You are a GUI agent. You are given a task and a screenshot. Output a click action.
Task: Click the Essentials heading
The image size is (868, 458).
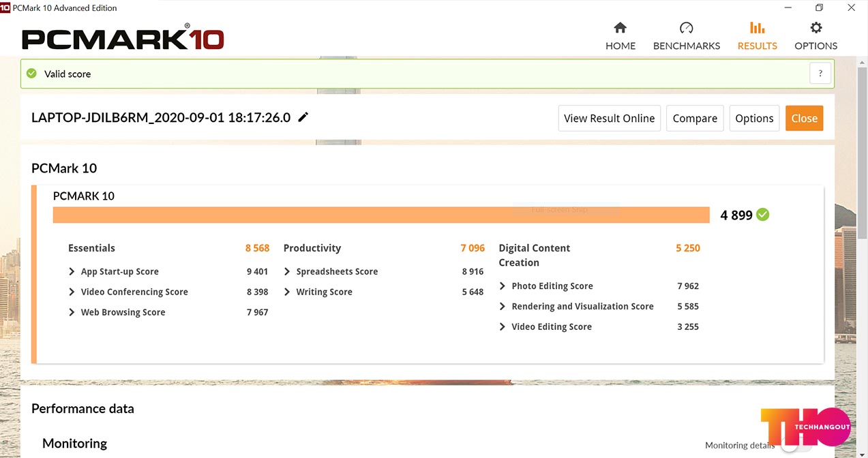tap(91, 248)
